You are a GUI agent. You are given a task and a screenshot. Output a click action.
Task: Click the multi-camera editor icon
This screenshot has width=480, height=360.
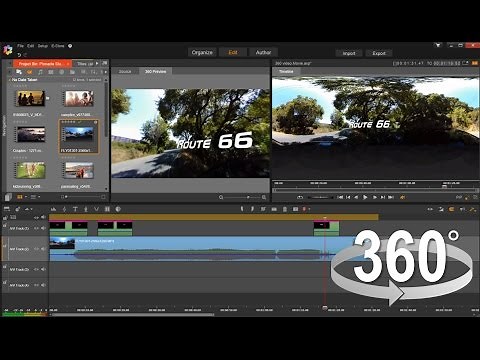107,209
